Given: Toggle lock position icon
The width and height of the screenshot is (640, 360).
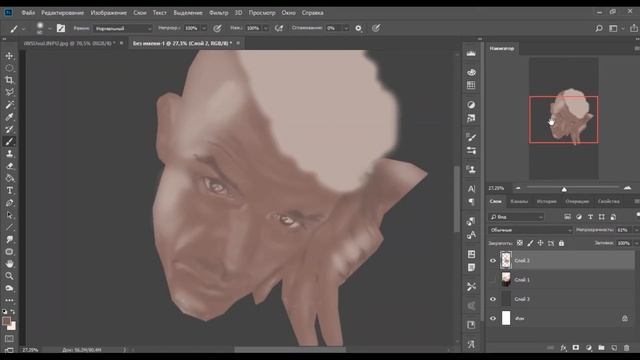Looking at the screenshot, I should pos(540,243).
